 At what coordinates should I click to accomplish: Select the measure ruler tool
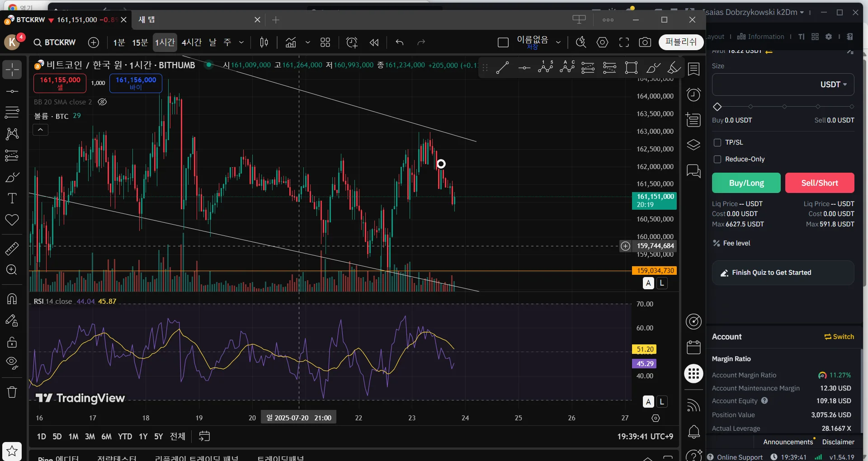tap(12, 249)
